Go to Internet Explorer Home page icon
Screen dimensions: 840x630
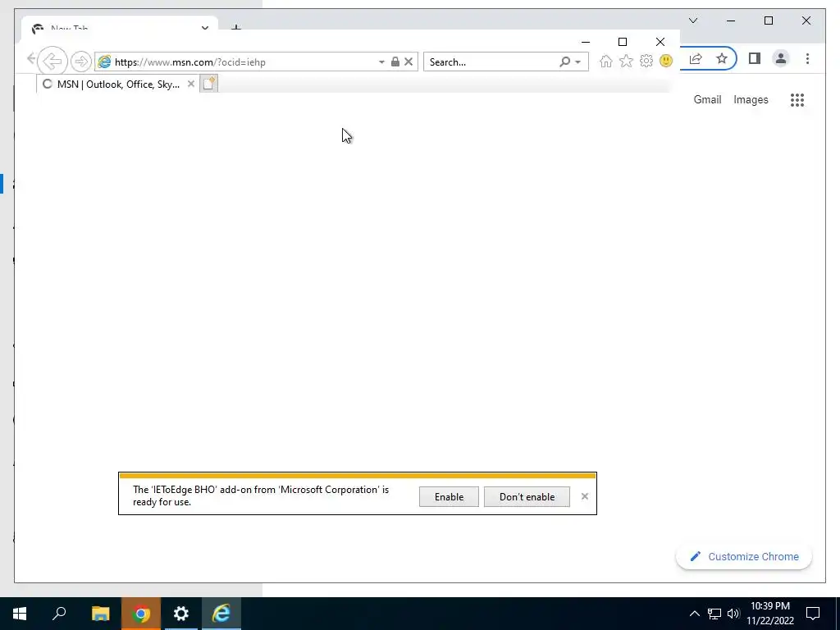[606, 61]
